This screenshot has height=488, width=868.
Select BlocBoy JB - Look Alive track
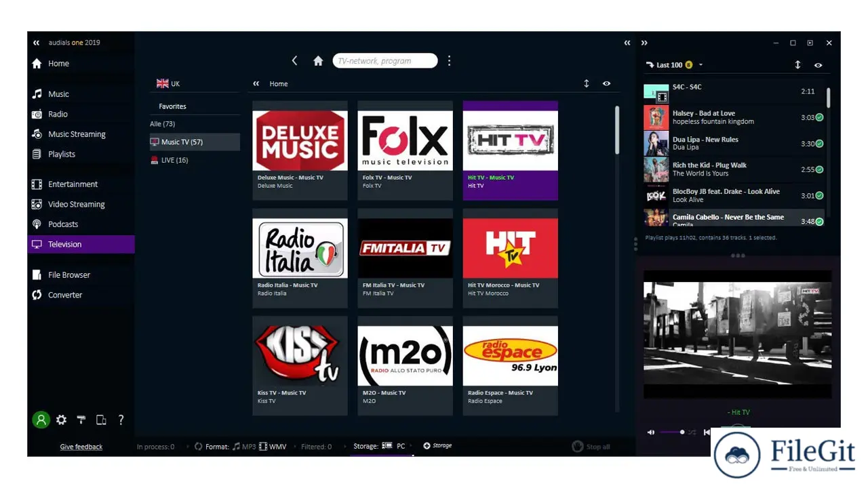[x=734, y=196]
